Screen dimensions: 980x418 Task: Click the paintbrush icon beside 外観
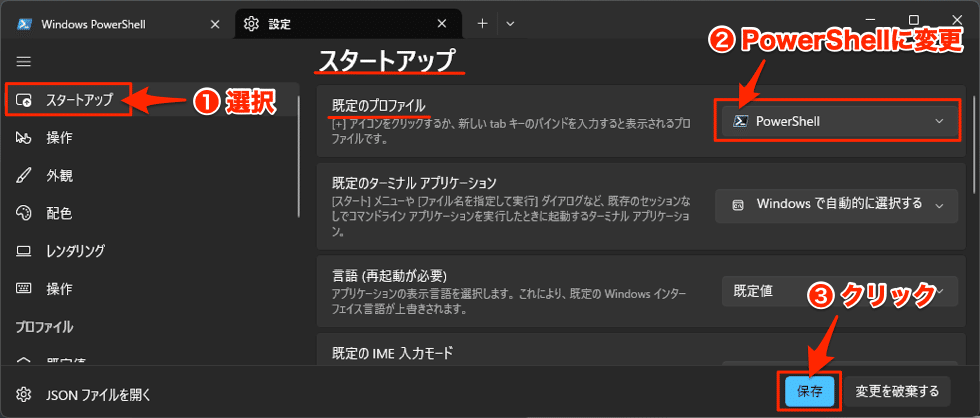[x=24, y=176]
